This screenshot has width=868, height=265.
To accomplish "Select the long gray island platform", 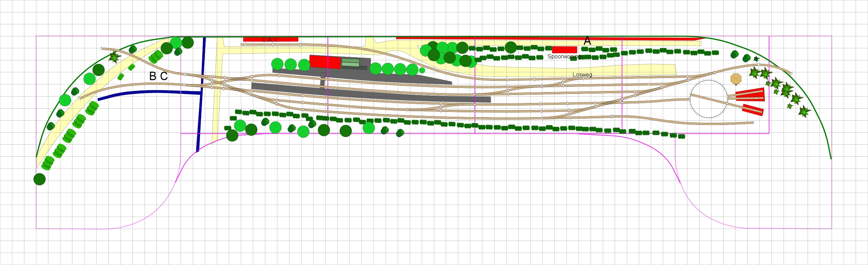I will [x=371, y=93].
